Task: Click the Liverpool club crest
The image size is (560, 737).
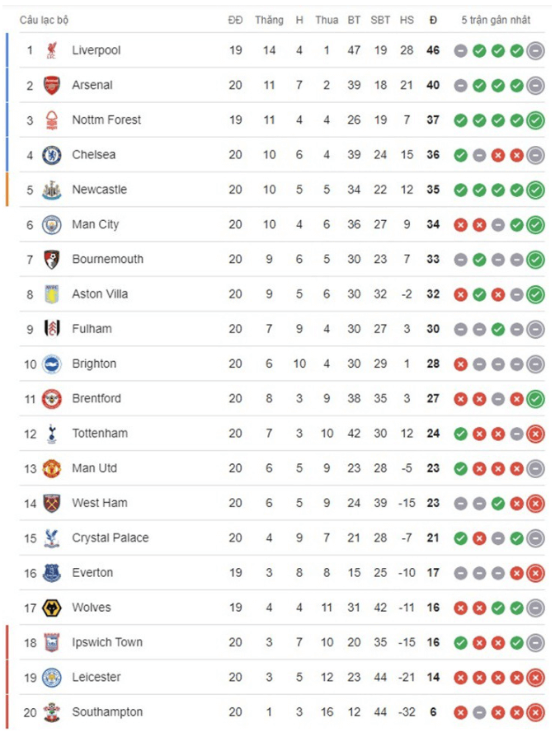Action: (52, 50)
